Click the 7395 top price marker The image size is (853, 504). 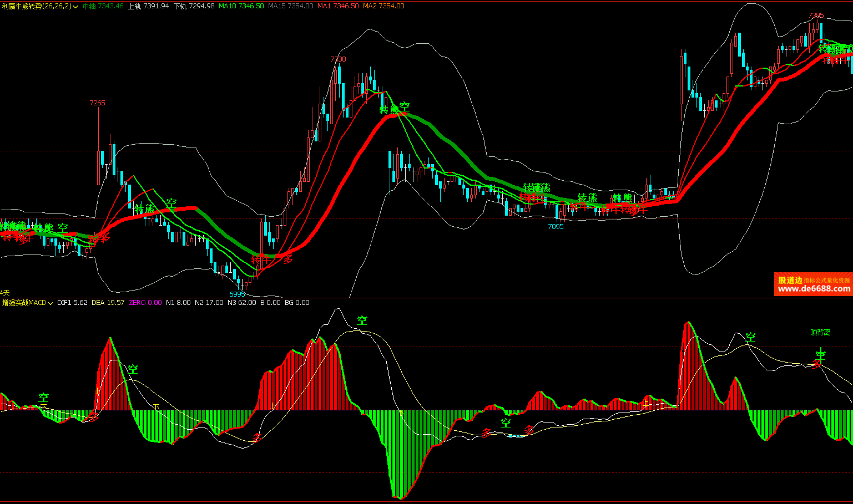816,16
